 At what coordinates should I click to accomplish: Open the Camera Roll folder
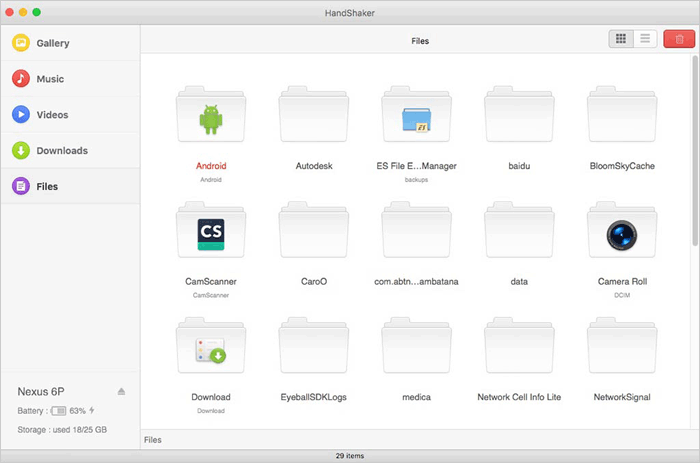coord(622,234)
